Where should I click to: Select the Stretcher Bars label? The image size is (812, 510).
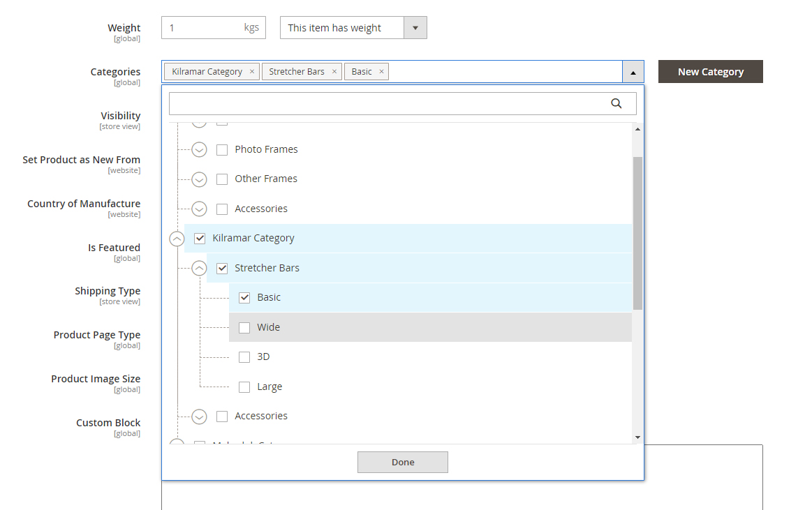pyautogui.click(x=267, y=268)
